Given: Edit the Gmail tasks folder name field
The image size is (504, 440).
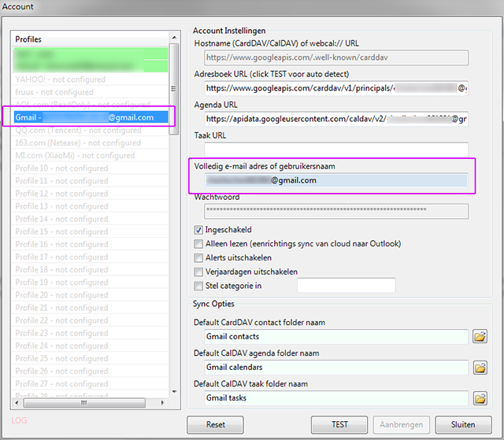Looking at the screenshot, I should (x=336, y=398).
